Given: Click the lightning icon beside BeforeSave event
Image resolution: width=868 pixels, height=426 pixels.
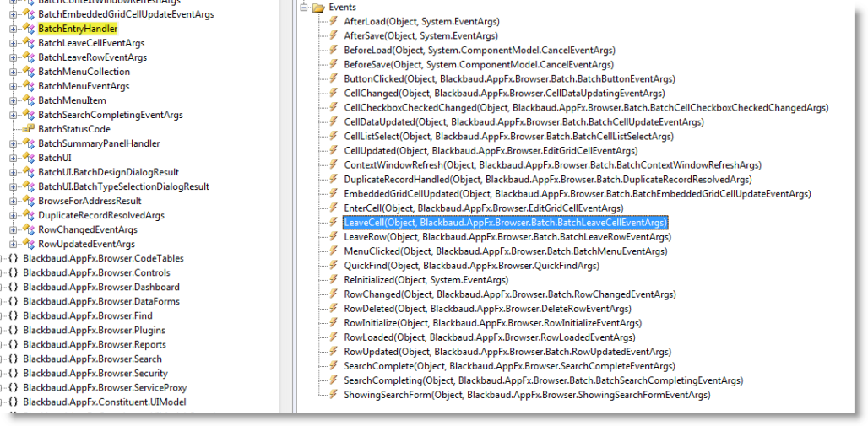Looking at the screenshot, I should [x=334, y=65].
